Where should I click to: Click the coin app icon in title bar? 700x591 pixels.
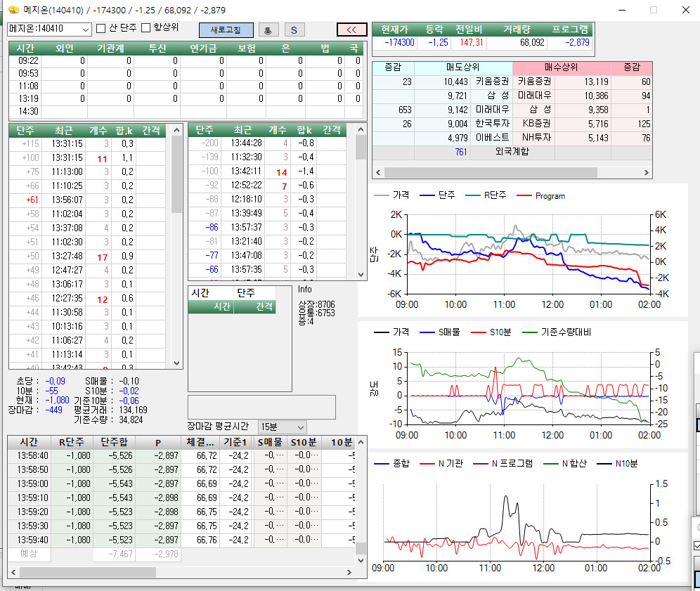pos(14,10)
